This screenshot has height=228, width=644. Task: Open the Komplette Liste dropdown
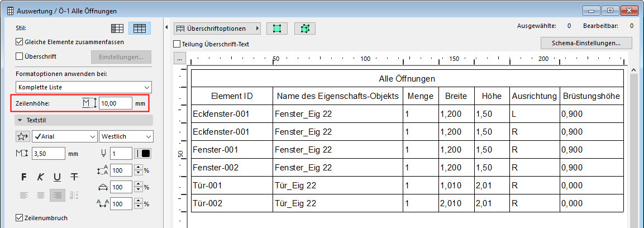click(84, 88)
